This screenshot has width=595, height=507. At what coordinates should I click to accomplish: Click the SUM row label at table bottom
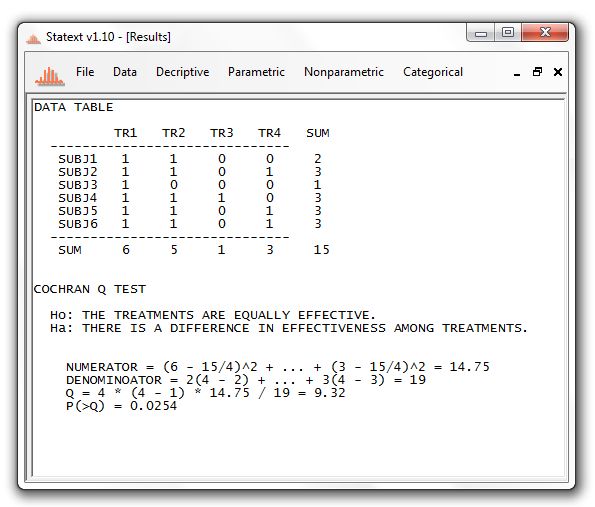pyautogui.click(x=70, y=250)
